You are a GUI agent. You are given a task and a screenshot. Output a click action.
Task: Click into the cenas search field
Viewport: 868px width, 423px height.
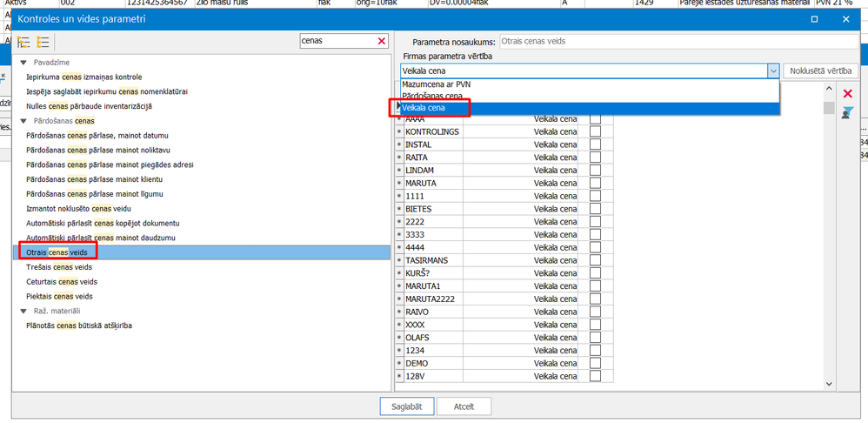click(x=337, y=41)
